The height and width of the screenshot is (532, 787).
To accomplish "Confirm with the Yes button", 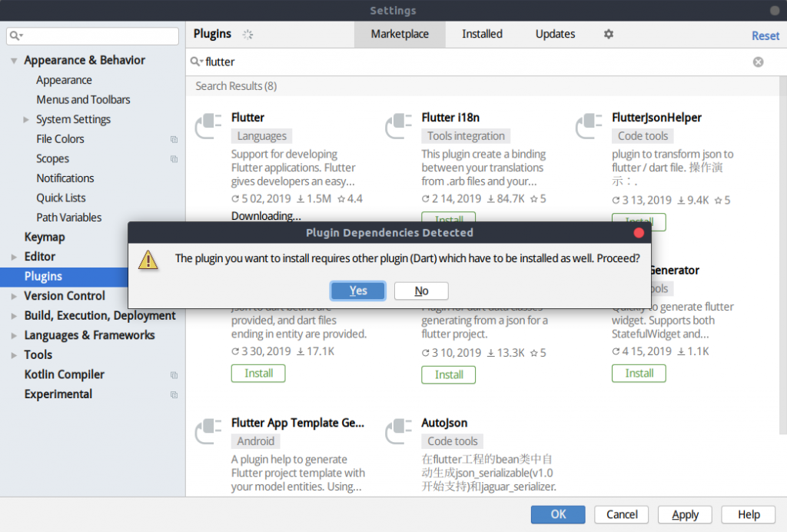I will [358, 291].
